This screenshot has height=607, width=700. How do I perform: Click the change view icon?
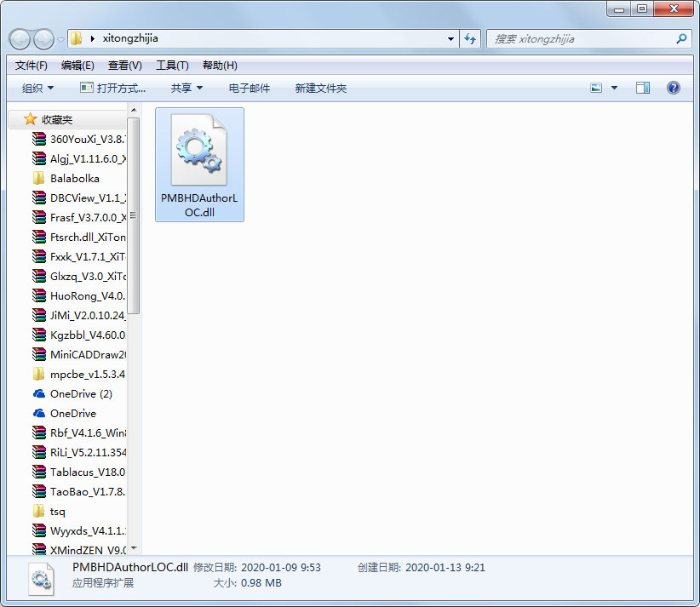pos(596,88)
